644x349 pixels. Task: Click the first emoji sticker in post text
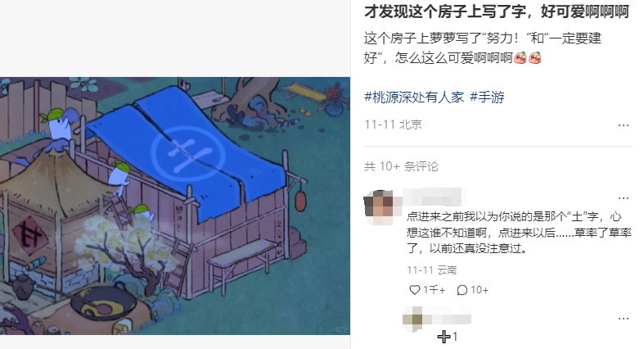(x=520, y=57)
